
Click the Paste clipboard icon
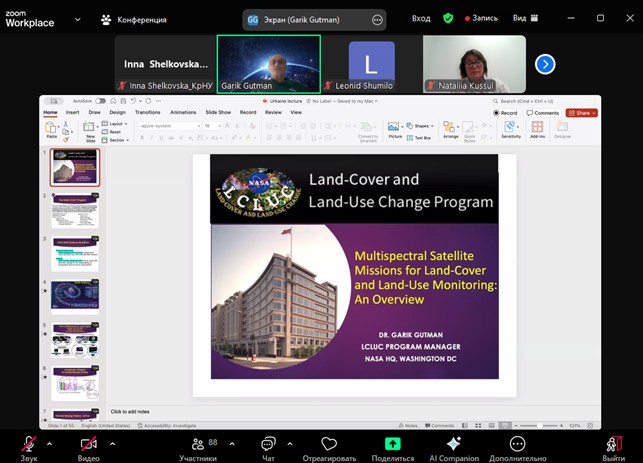pyautogui.click(x=51, y=128)
